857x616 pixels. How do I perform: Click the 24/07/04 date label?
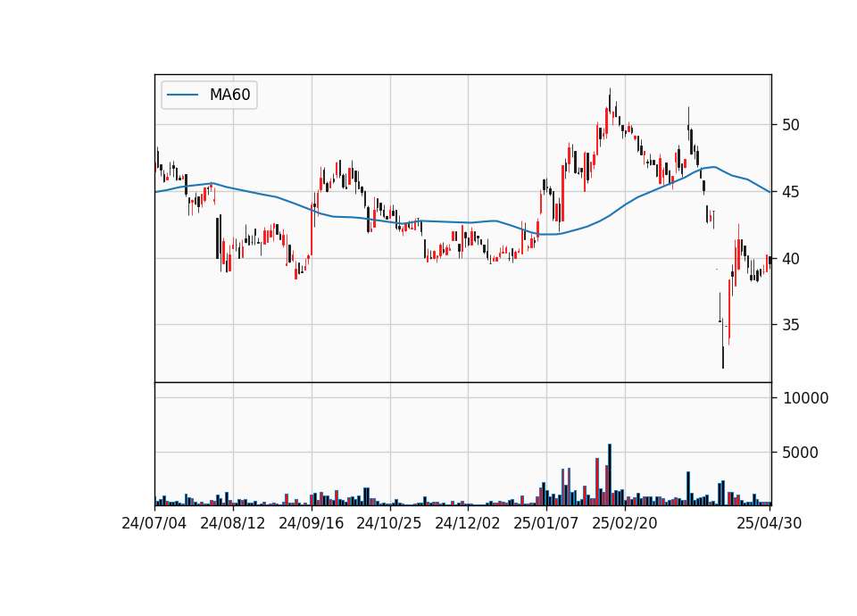point(154,523)
